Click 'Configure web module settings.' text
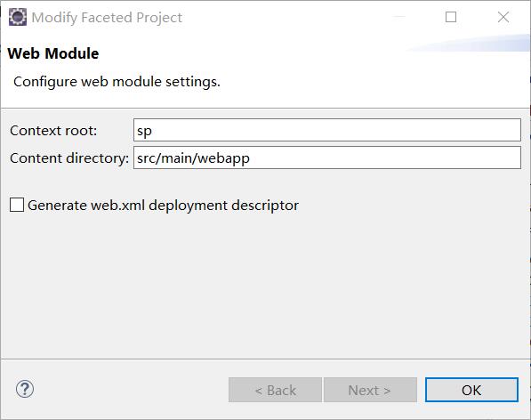Image resolution: width=531 pixels, height=420 pixels. pyautogui.click(x=117, y=82)
